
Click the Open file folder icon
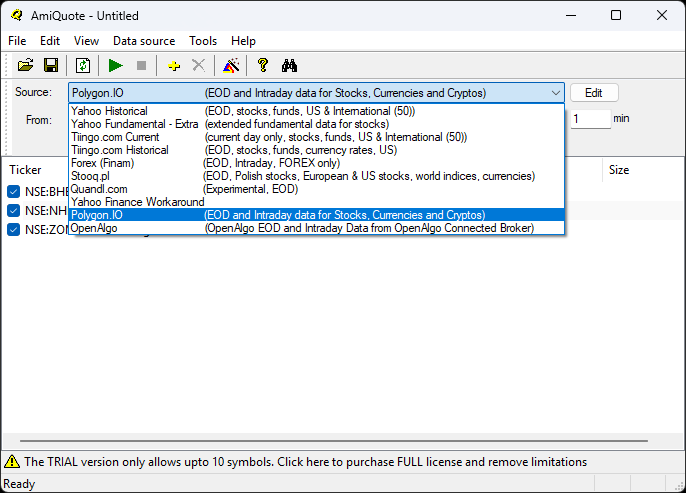pos(25,66)
